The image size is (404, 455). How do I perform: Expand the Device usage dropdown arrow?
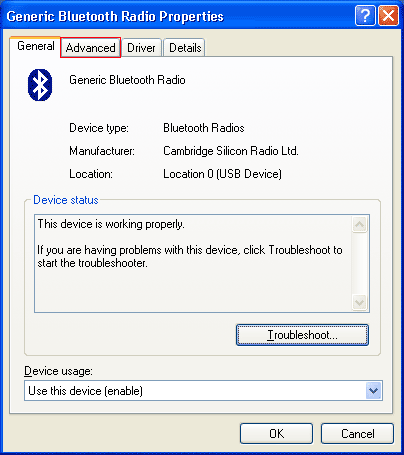[373, 390]
